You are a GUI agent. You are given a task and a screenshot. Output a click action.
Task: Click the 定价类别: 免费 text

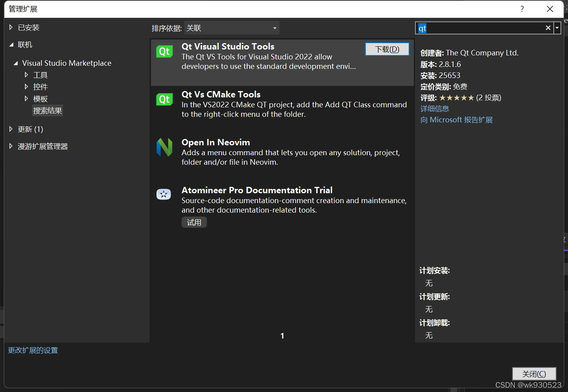click(444, 86)
